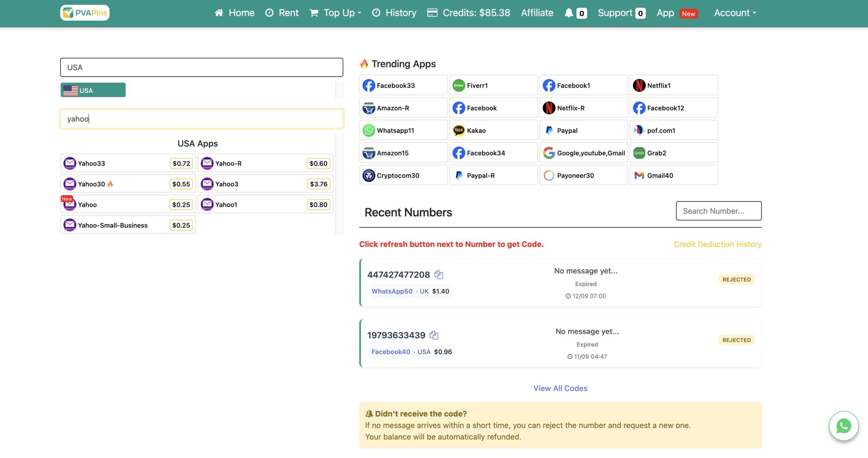The width and height of the screenshot is (868, 458).
Task: Go to the Home page
Action: pyautogui.click(x=234, y=13)
